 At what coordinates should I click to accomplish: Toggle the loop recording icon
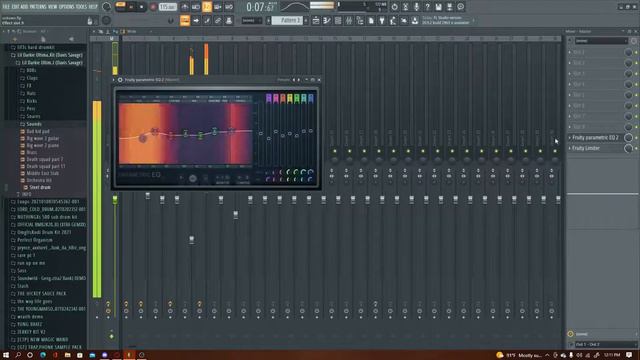pyautogui.click(x=229, y=7)
